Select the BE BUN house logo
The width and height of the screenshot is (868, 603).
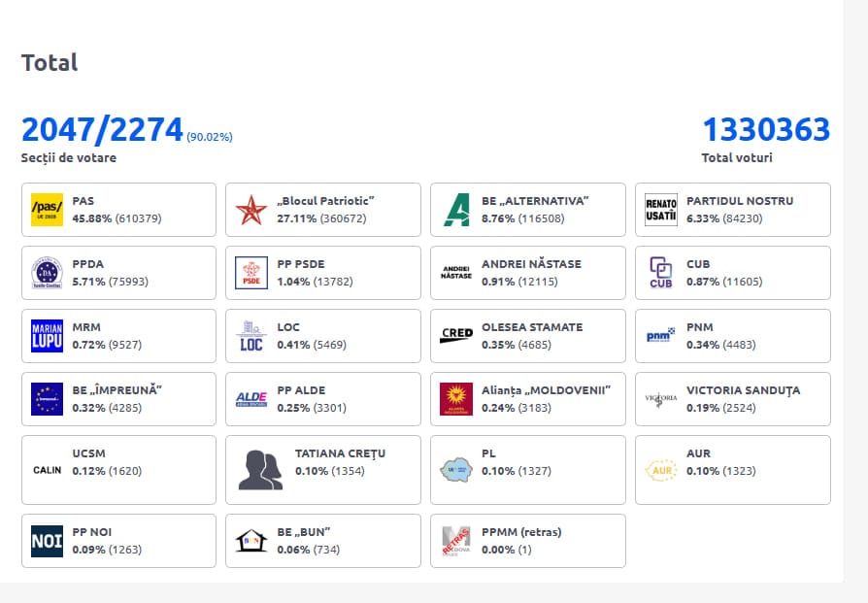click(251, 541)
